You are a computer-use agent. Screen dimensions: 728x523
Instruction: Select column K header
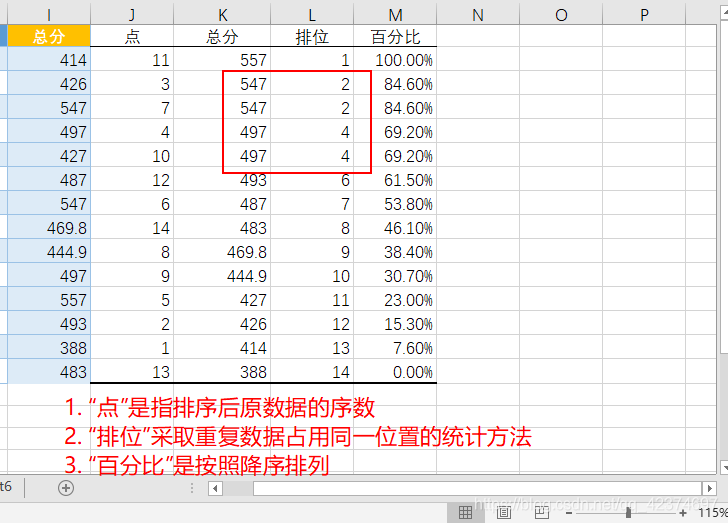[222, 15]
